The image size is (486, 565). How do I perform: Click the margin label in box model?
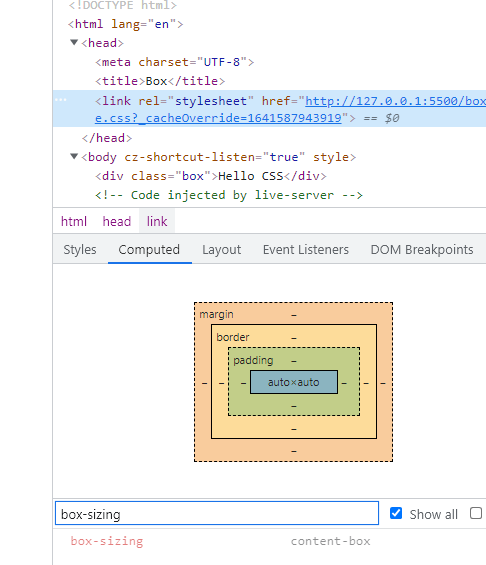click(x=217, y=314)
